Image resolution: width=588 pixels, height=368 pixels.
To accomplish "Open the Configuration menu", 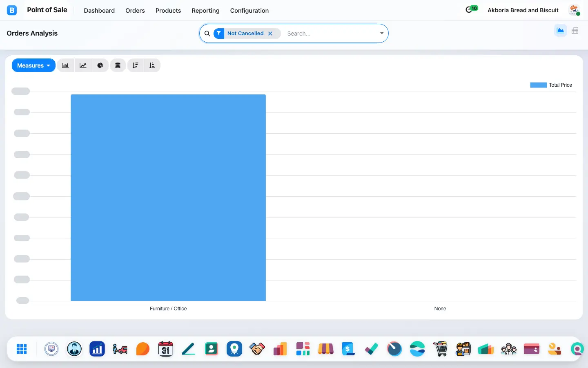I will 249,11.
